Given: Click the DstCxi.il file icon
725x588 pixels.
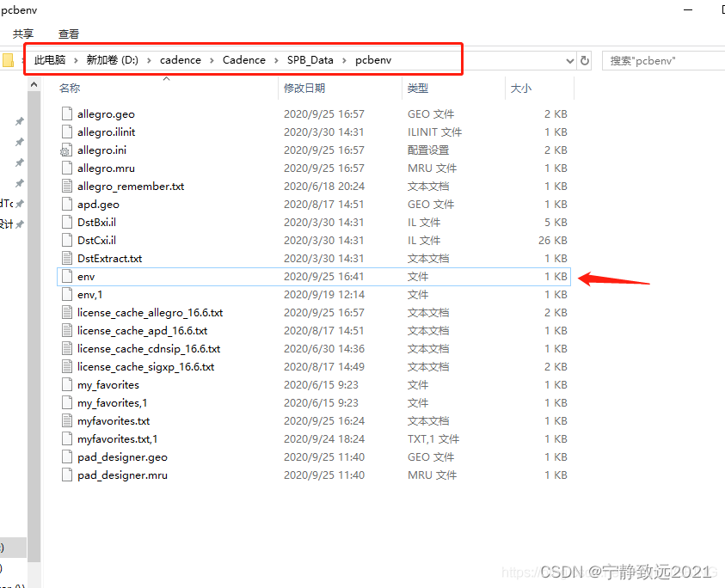Looking at the screenshot, I should [x=68, y=240].
